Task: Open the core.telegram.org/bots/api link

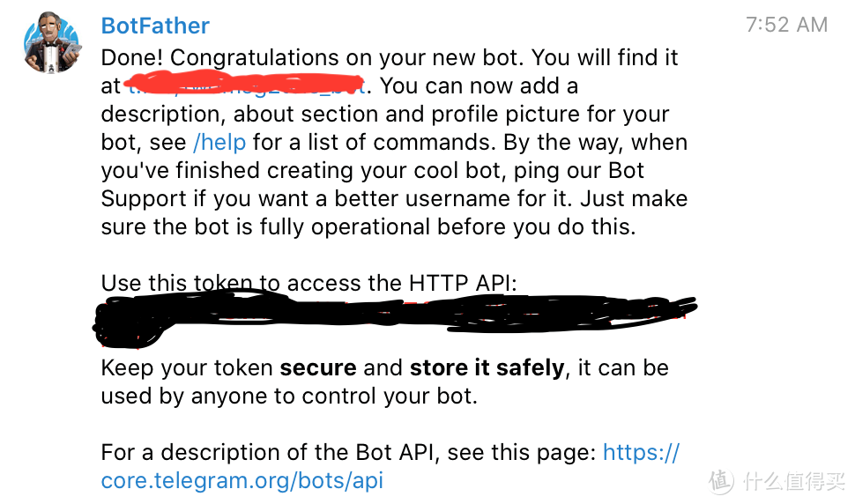Action: (242, 480)
